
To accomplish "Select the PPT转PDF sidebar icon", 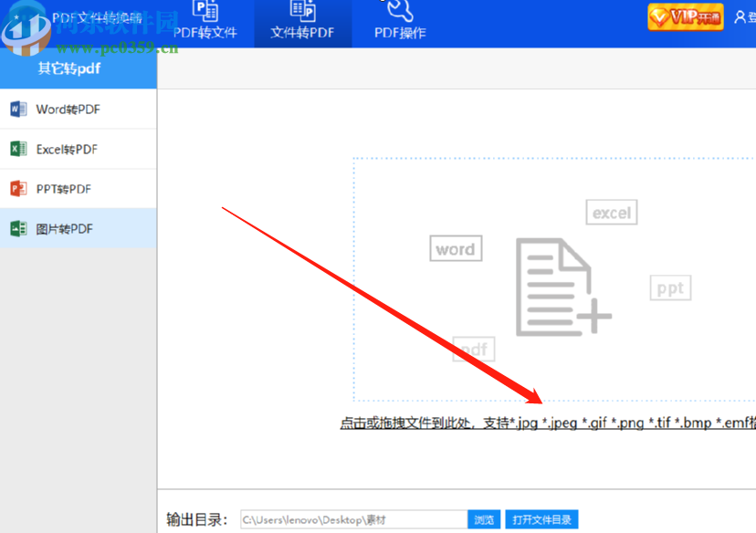I will click(16, 189).
